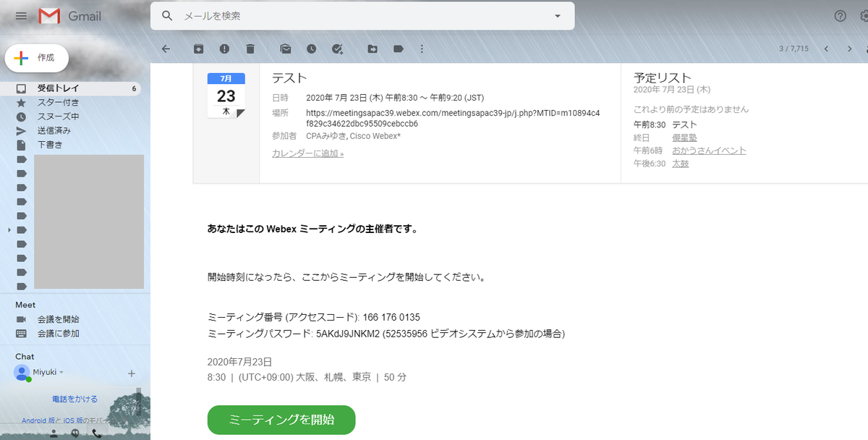Click the 作成 compose button

click(x=36, y=58)
